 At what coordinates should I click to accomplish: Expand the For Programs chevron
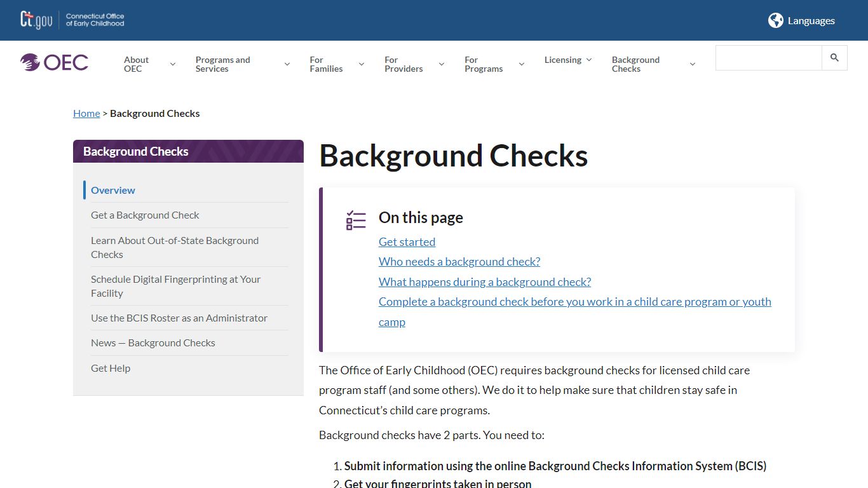pyautogui.click(x=521, y=64)
